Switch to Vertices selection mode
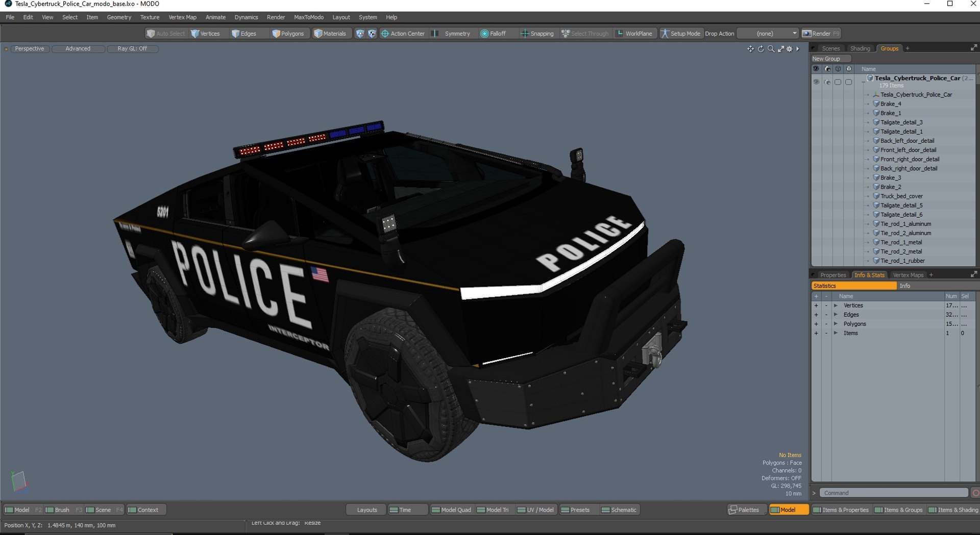Image resolution: width=980 pixels, height=535 pixels. tap(205, 34)
